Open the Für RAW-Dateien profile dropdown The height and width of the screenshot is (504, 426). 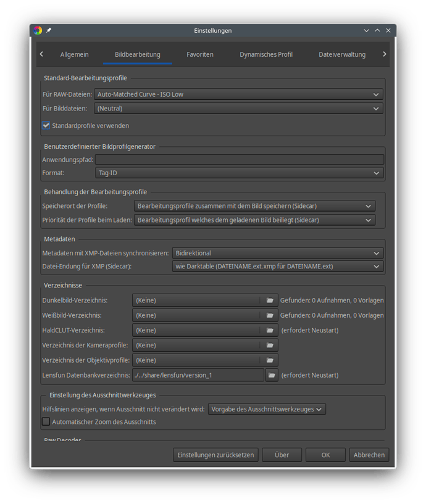pos(238,94)
